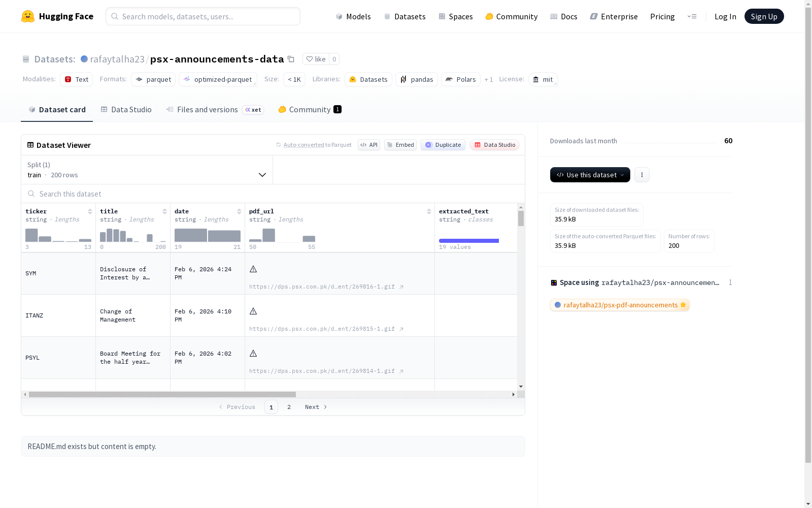Select the pandas library tag

(417, 79)
